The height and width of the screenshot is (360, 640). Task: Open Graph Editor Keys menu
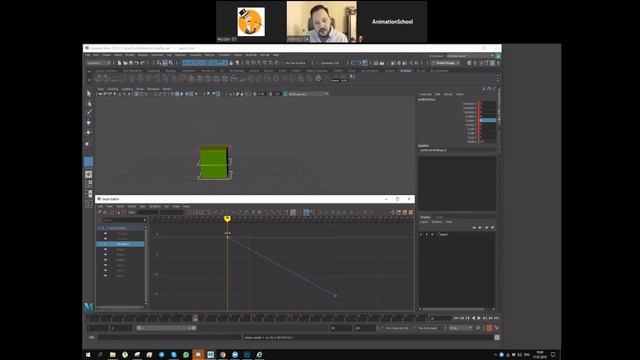142,207
